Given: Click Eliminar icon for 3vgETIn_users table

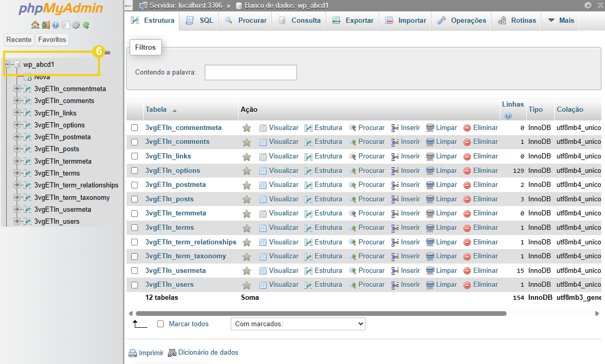Looking at the screenshot, I should pyautogui.click(x=468, y=284).
